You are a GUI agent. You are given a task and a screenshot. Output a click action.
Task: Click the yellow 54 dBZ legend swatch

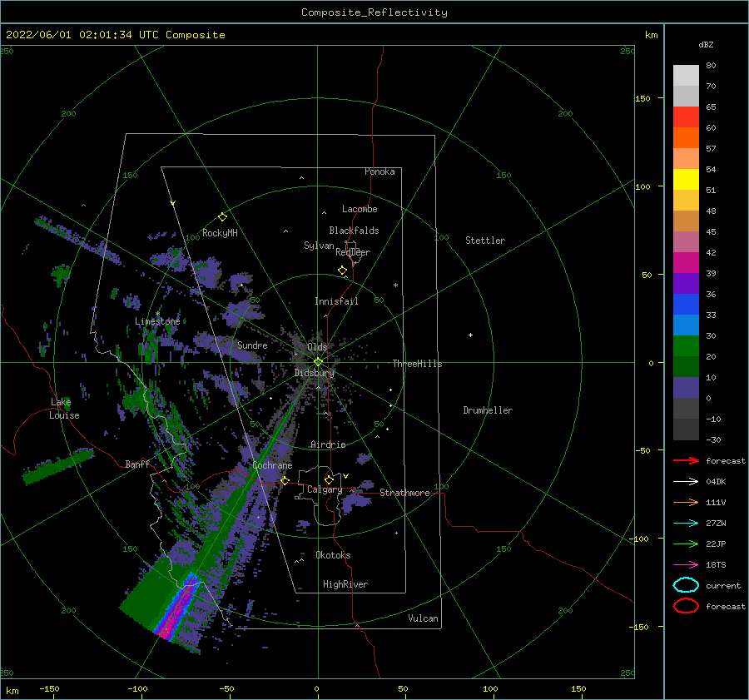click(x=686, y=179)
